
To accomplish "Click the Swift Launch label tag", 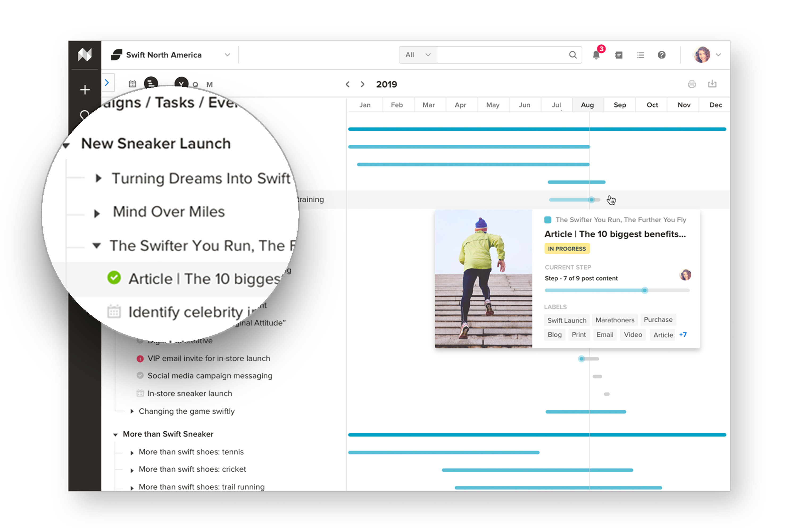I will (x=567, y=320).
